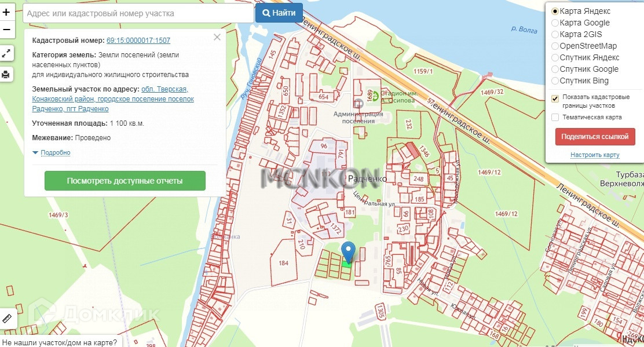Click parcel labeled 1305 on the map
The width and height of the screenshot is (644, 347).
coord(380,311)
